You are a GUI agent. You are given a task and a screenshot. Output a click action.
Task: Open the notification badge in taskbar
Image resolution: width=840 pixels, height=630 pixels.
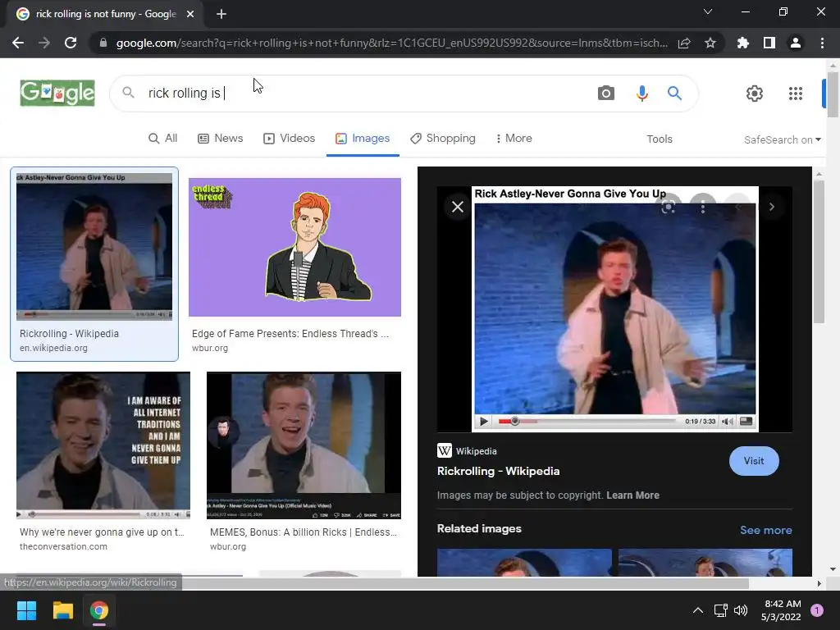pyautogui.click(x=816, y=610)
